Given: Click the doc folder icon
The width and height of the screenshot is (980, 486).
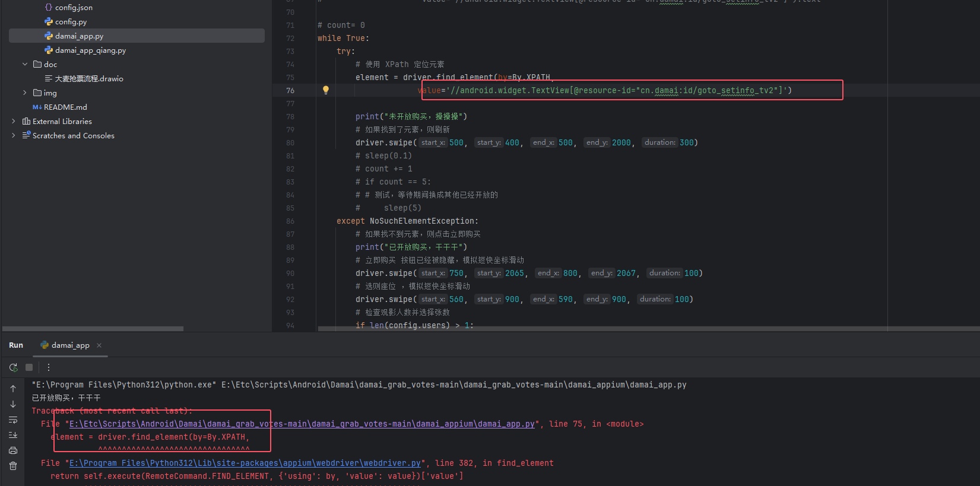Looking at the screenshot, I should pos(37,64).
